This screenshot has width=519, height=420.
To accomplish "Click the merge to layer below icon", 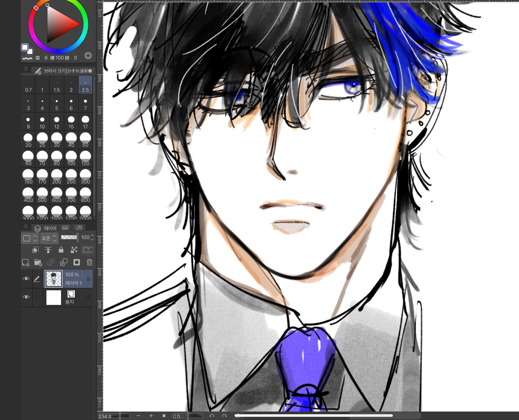I will click(x=64, y=262).
